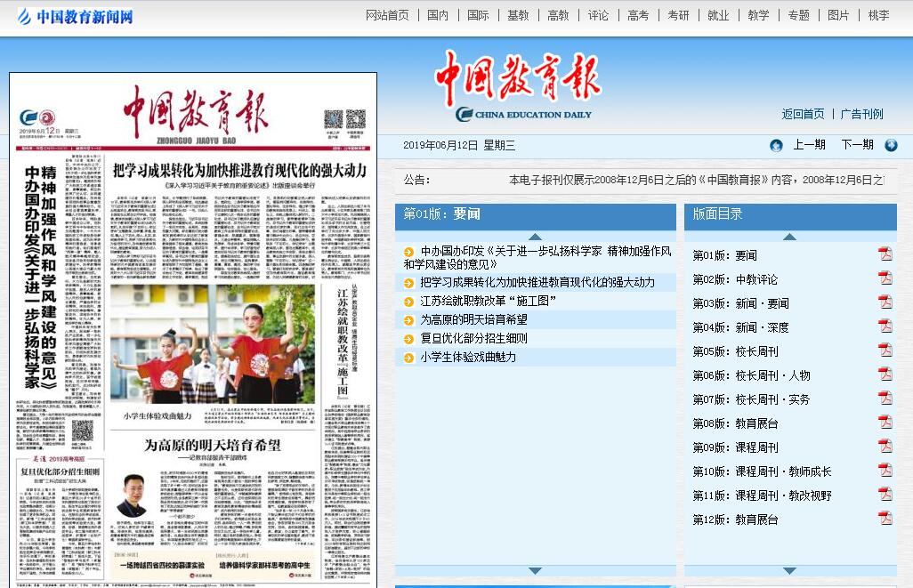Open PDF icon for 第05版 校长周刊
913x588 pixels.
point(885,350)
